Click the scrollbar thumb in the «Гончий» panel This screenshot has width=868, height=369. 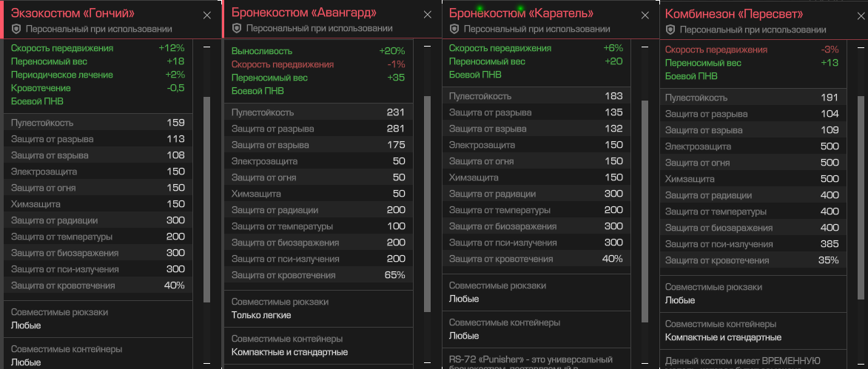pyautogui.click(x=206, y=200)
